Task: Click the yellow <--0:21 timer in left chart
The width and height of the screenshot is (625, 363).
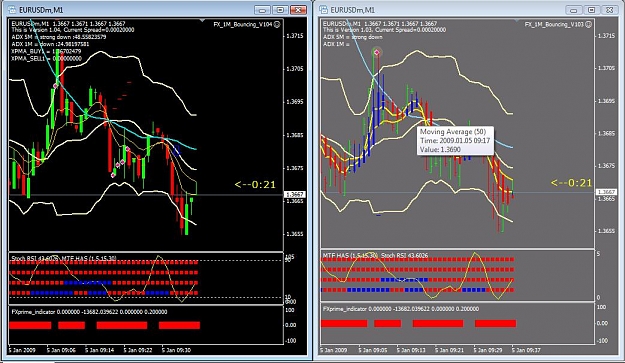Action: point(255,184)
